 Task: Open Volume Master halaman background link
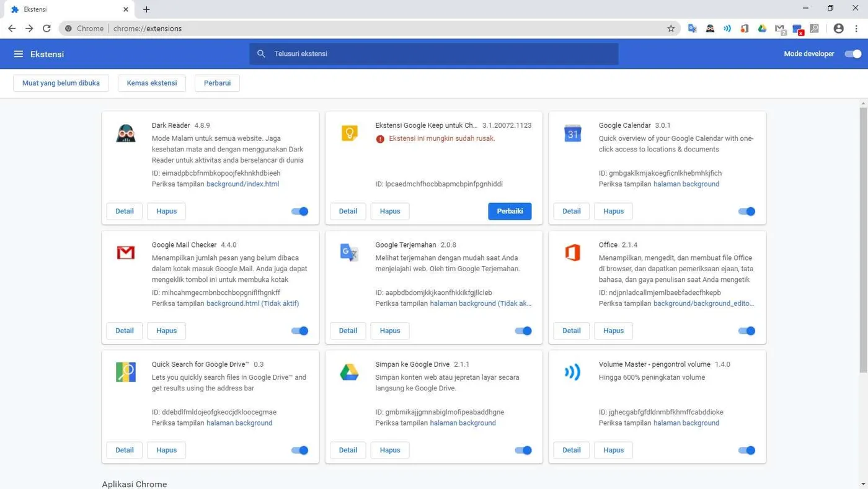pos(686,423)
